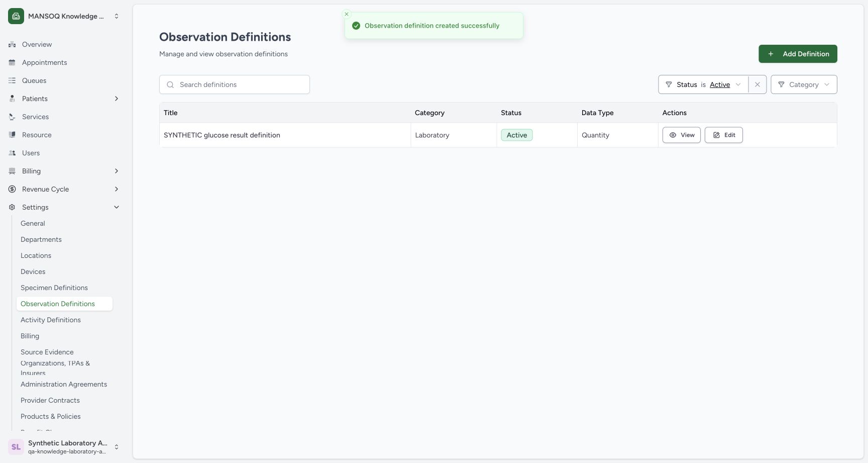Click the Services sidebar icon

coord(12,117)
